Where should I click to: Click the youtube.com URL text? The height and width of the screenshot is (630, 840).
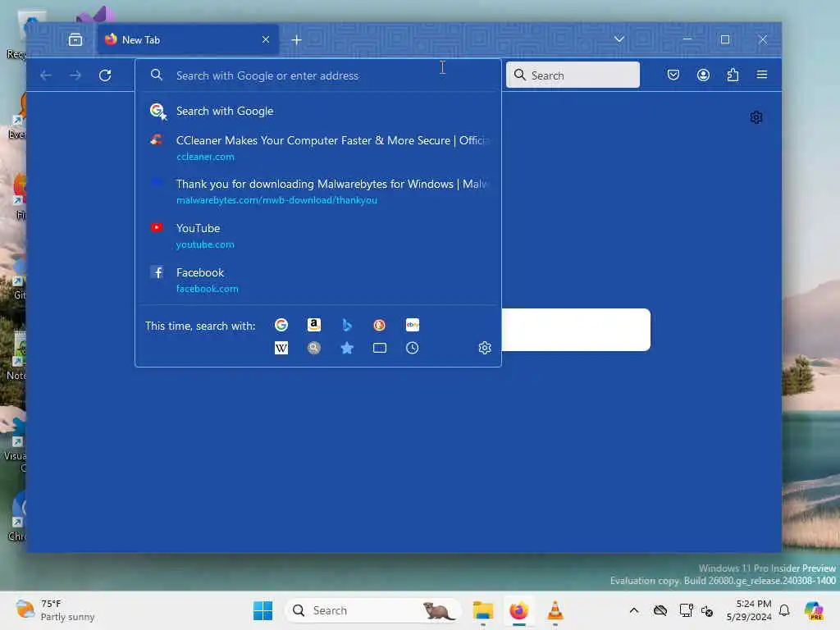pos(205,244)
